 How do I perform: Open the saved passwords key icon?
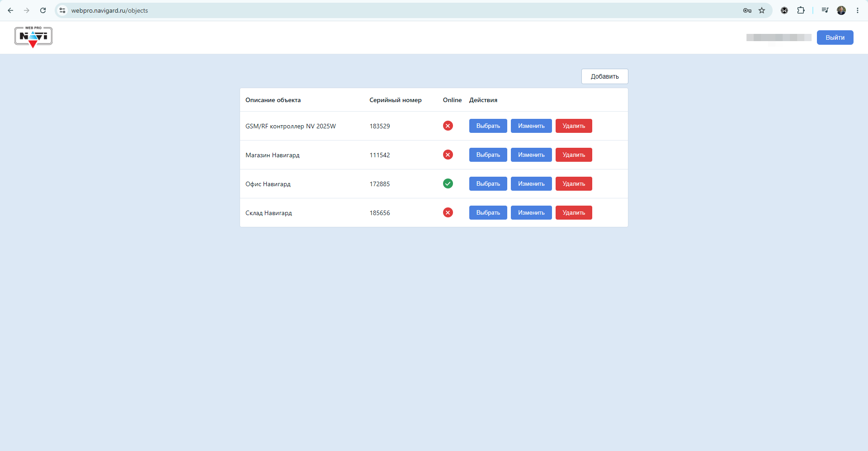(747, 10)
